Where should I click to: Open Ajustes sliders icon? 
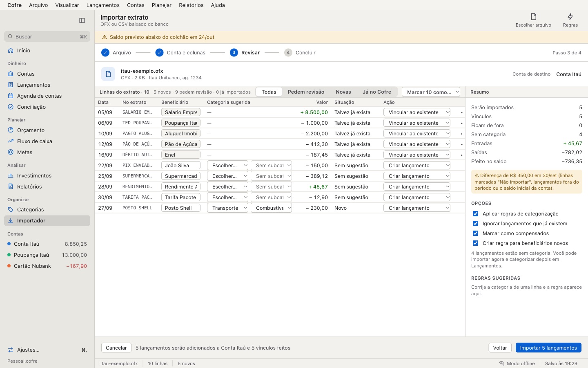pyautogui.click(x=11, y=350)
